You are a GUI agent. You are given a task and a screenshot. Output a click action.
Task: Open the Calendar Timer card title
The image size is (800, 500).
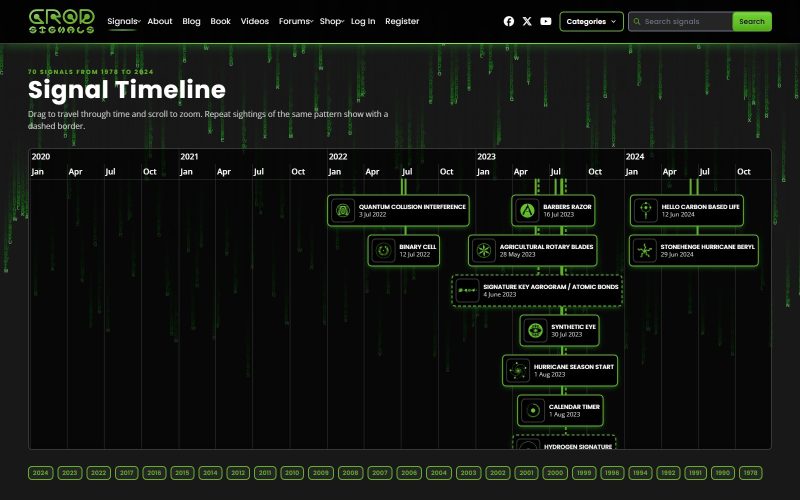click(574, 407)
